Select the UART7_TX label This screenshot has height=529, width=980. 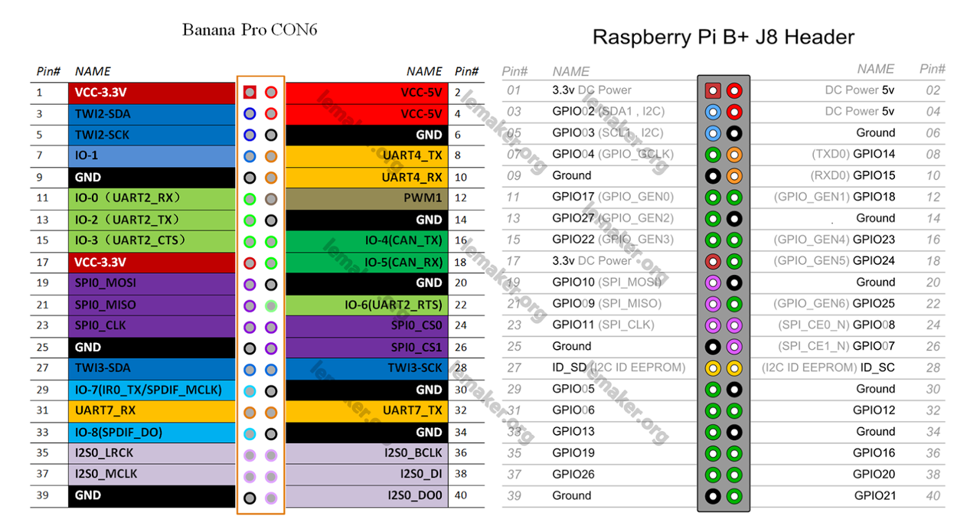point(413,410)
